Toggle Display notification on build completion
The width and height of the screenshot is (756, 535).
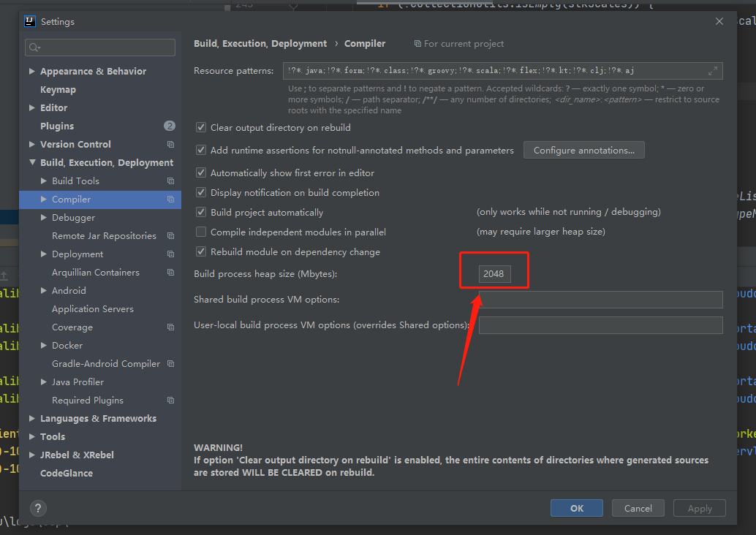(x=201, y=192)
